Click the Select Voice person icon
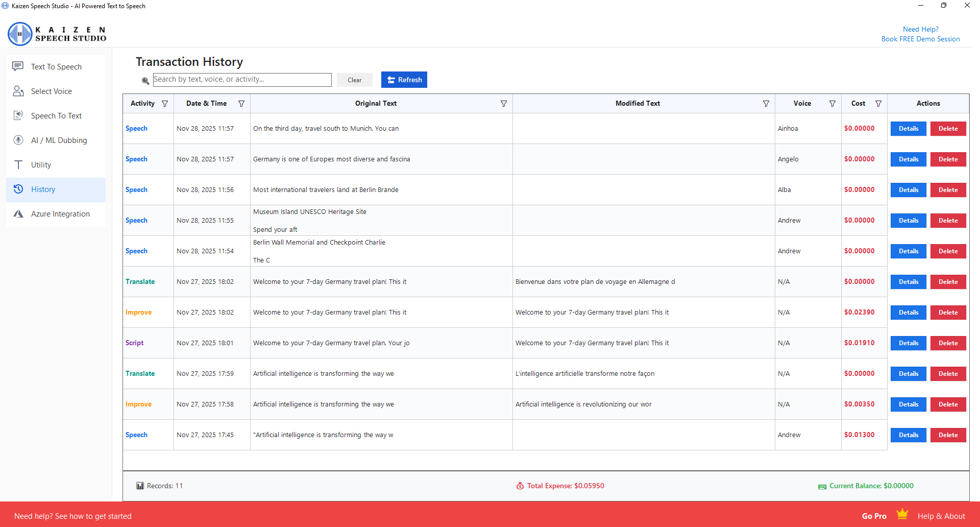 [18, 91]
